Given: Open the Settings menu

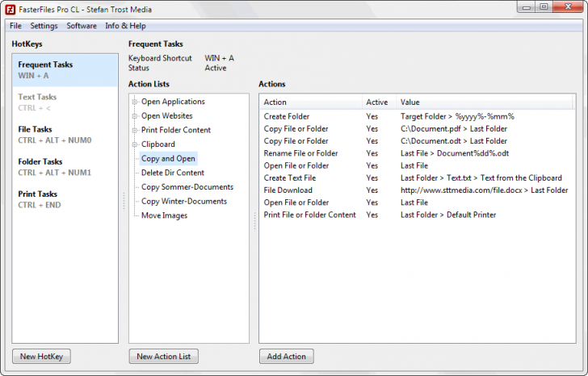Looking at the screenshot, I should pos(44,26).
